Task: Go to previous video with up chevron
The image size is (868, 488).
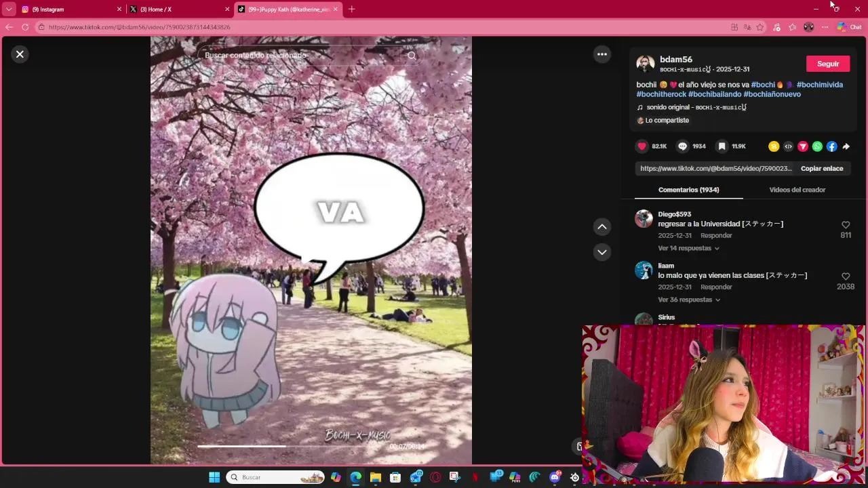Action: pos(602,227)
